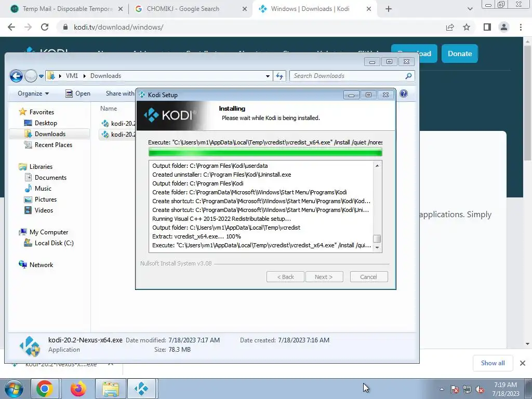Select Libraries in the navigation pane
Image resolution: width=532 pixels, height=399 pixels.
click(41, 167)
